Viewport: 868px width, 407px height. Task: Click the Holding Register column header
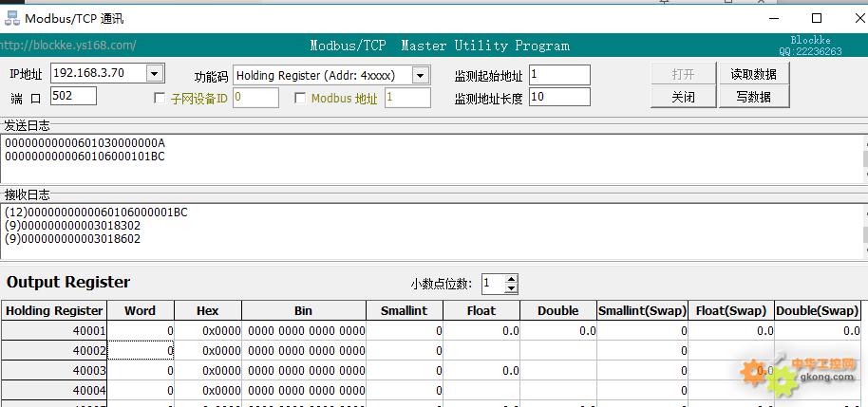[54, 311]
